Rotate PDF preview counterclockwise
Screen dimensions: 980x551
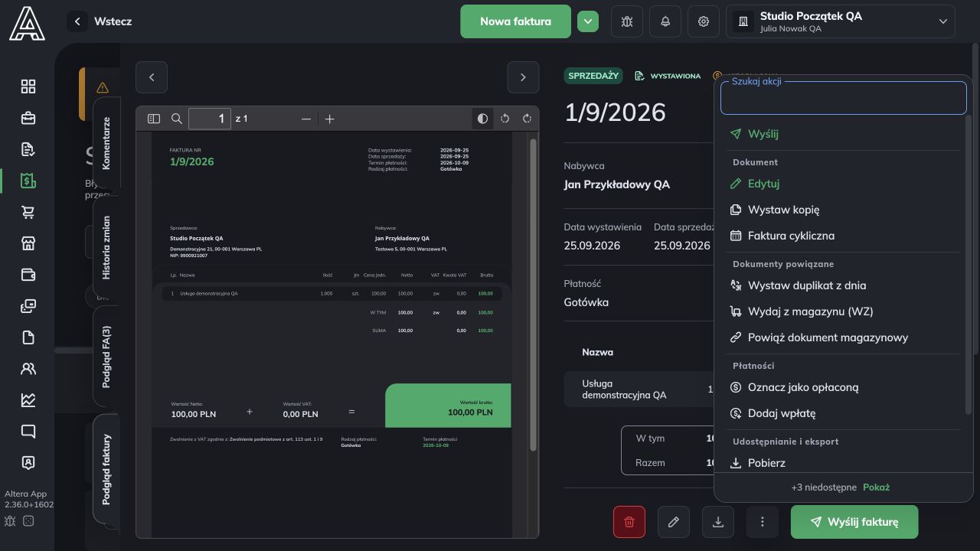pyautogui.click(x=505, y=119)
